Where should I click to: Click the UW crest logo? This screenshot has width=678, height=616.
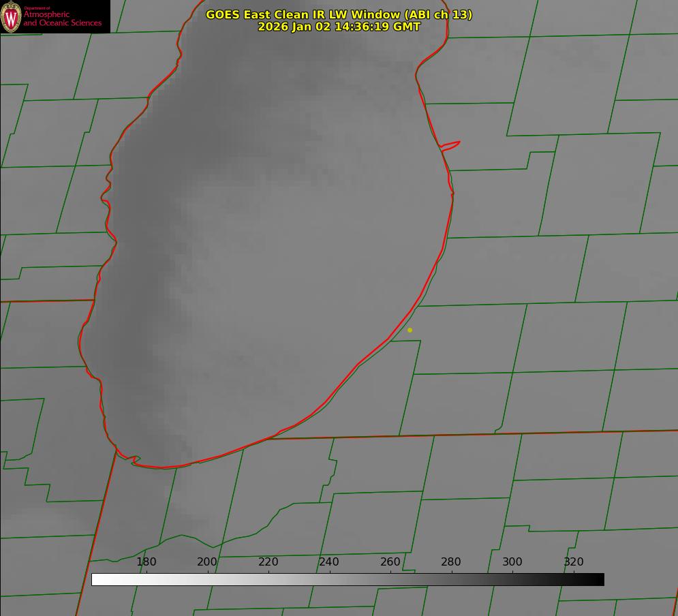(11, 16)
